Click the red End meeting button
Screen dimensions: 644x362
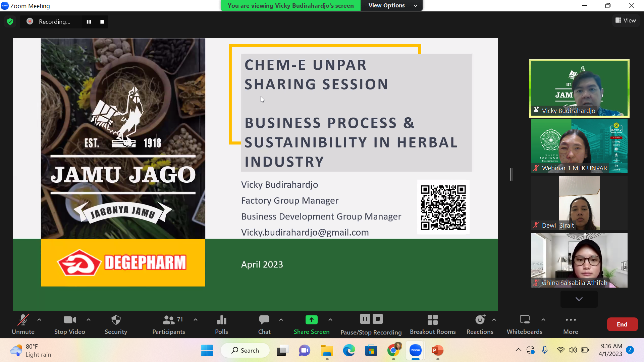[622, 324]
